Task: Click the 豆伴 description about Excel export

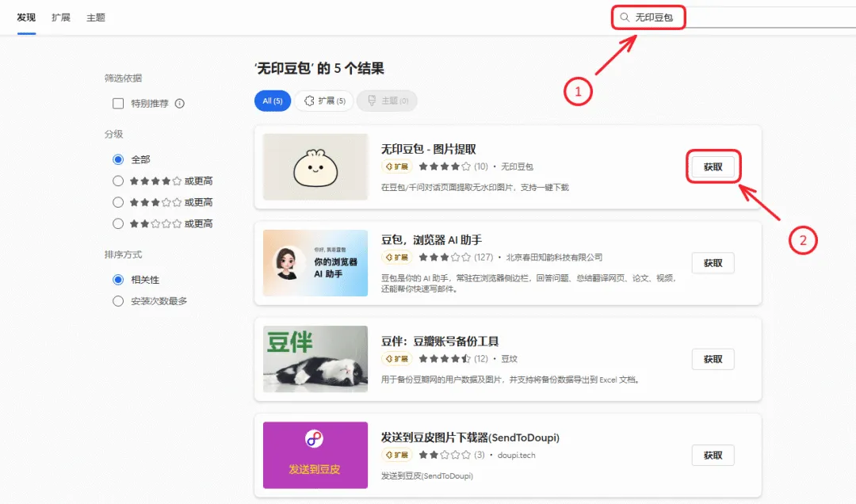Action: click(x=510, y=380)
